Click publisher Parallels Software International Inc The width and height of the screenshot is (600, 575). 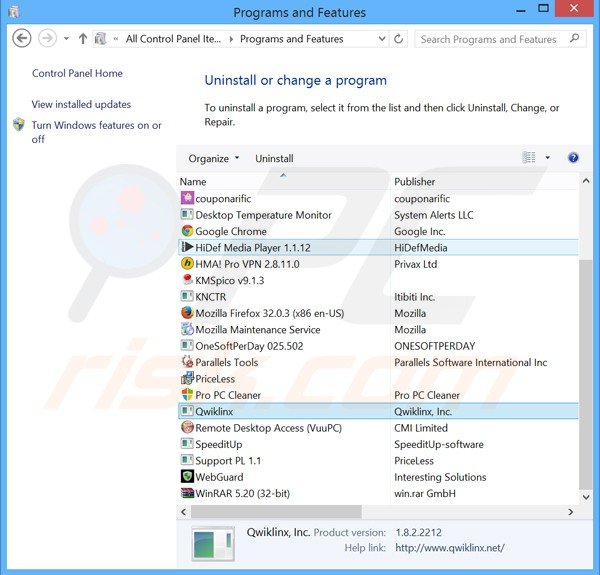(471, 362)
